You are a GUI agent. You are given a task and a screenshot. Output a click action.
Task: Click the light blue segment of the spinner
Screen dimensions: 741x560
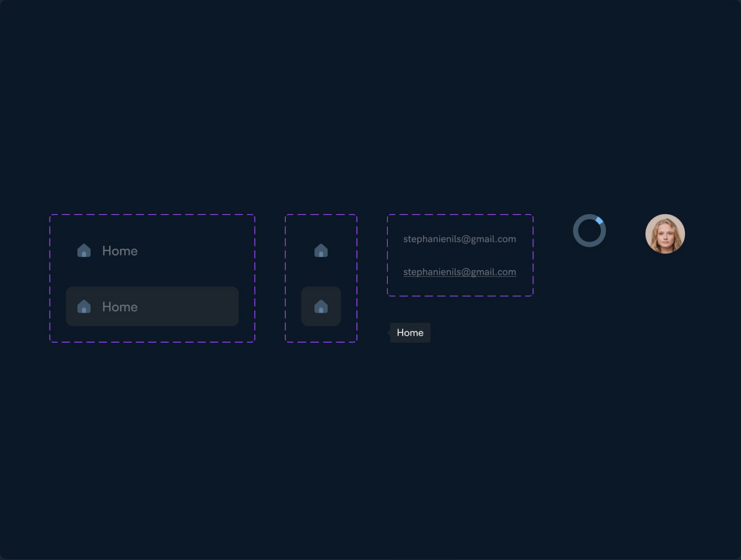[x=599, y=220]
